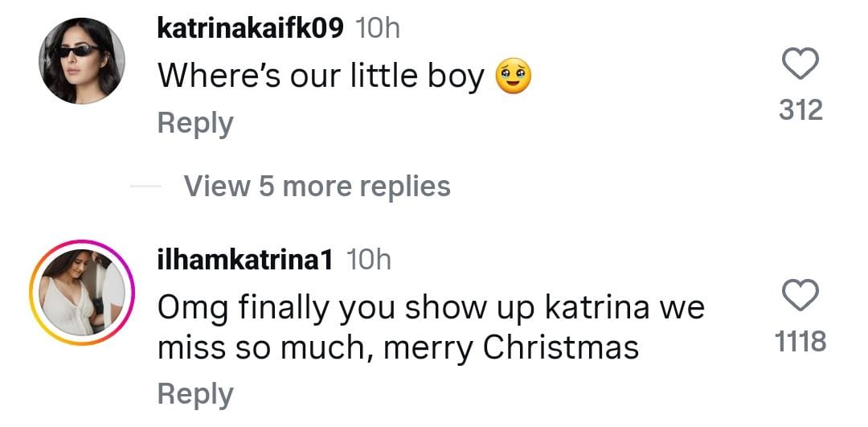This screenshot has width=868, height=427.
Task: Tap "miss so much, merry Christmas" line
Action: click(x=397, y=347)
